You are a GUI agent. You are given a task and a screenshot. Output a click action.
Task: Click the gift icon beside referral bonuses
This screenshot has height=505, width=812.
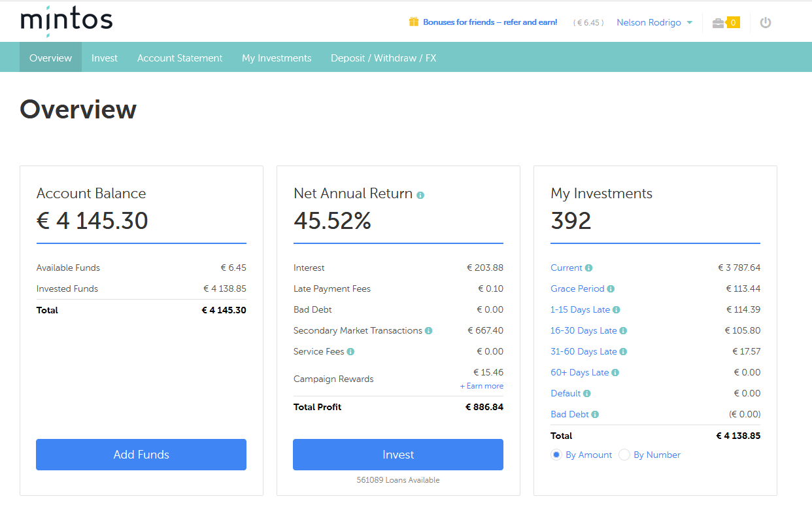[413, 22]
